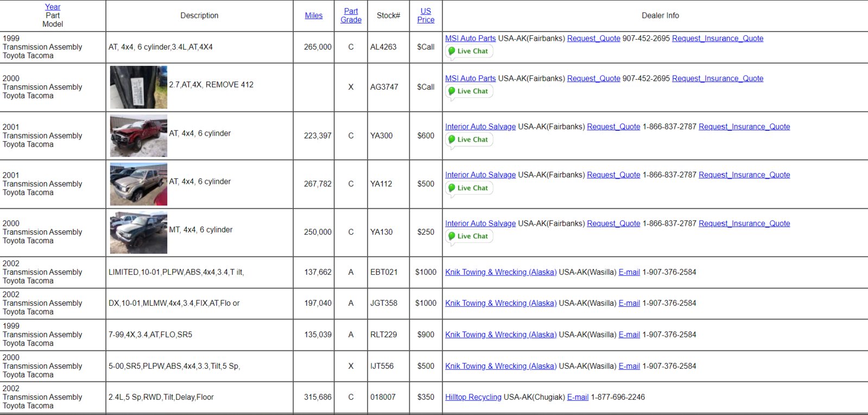This screenshot has height=415, width=868.
Task: Open Interior Auto Salvage link for YA130
Action: [480, 224]
